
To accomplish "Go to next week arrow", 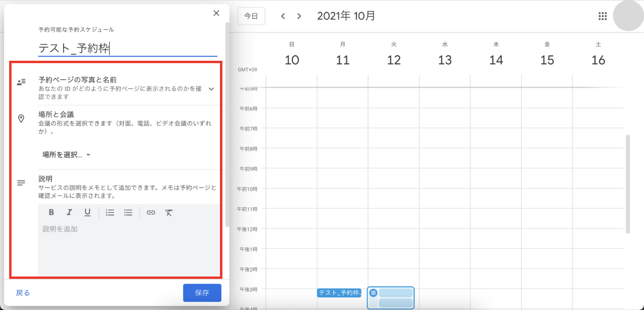I will point(299,16).
